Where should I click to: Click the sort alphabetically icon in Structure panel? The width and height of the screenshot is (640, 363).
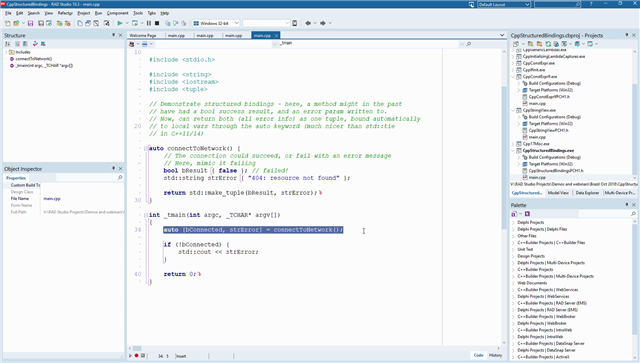click(7, 44)
